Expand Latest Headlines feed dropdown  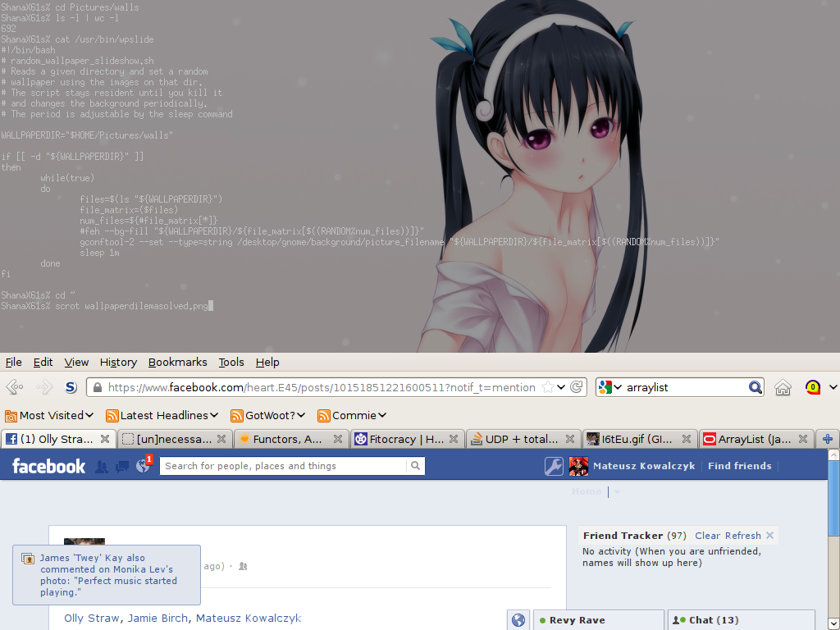[x=214, y=415]
